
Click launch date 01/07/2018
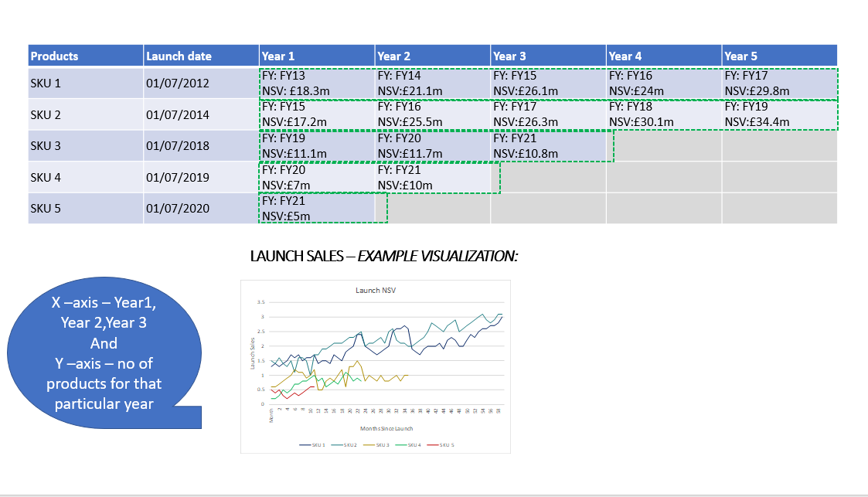201,145
